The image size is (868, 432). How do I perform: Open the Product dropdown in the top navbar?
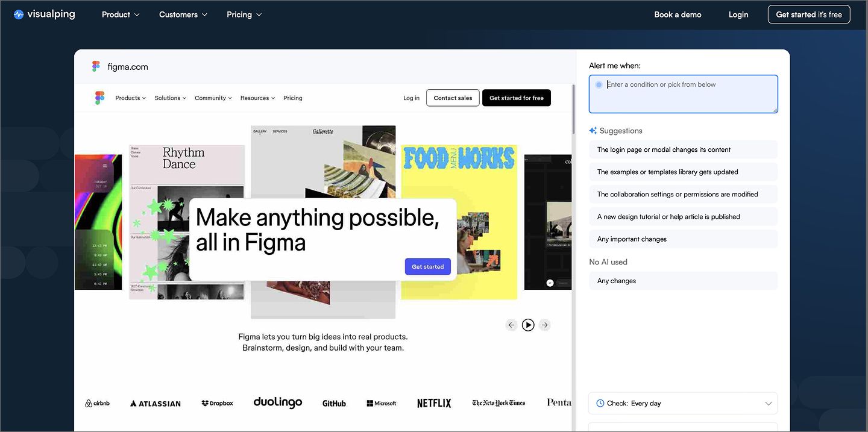click(x=120, y=14)
